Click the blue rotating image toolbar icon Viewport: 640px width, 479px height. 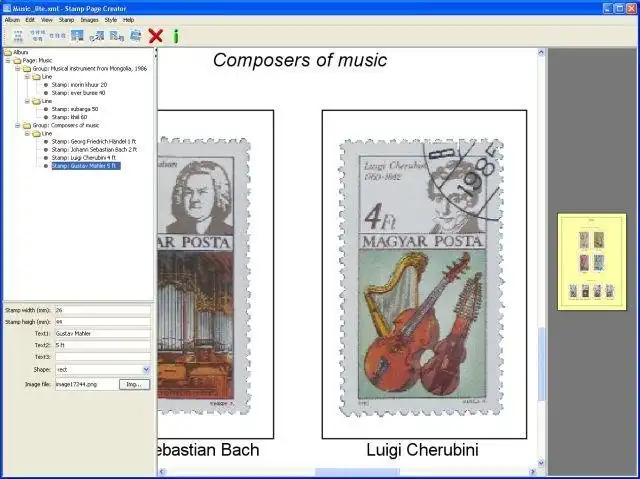pos(136,36)
